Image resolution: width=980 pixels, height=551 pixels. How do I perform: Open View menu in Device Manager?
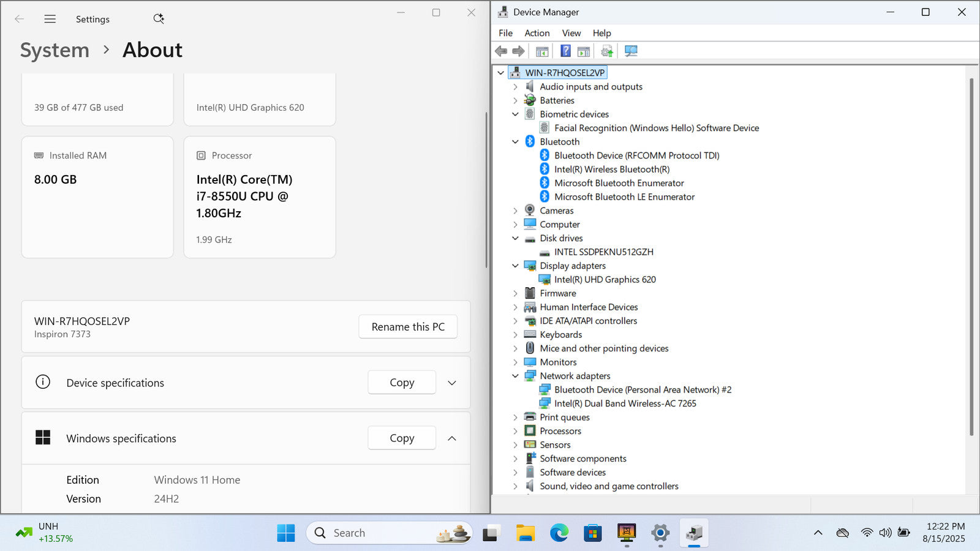click(x=571, y=33)
